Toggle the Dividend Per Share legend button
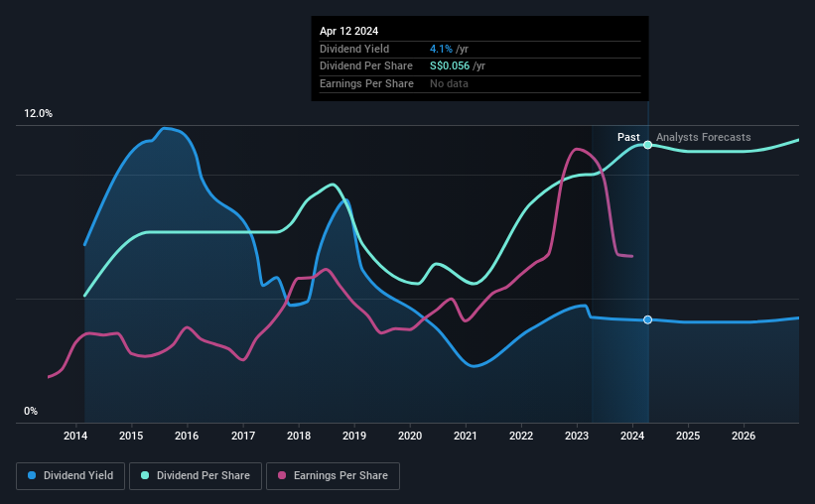 196,476
